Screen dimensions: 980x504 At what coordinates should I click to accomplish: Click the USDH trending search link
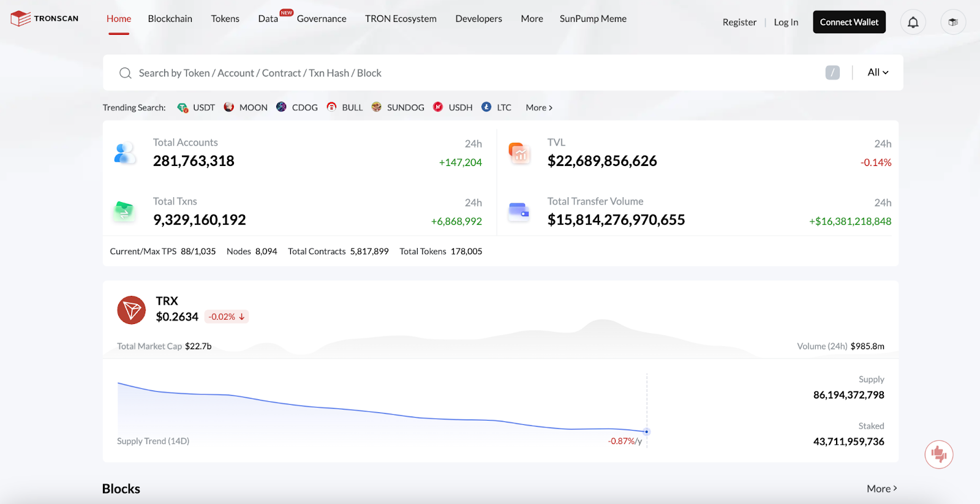461,108
